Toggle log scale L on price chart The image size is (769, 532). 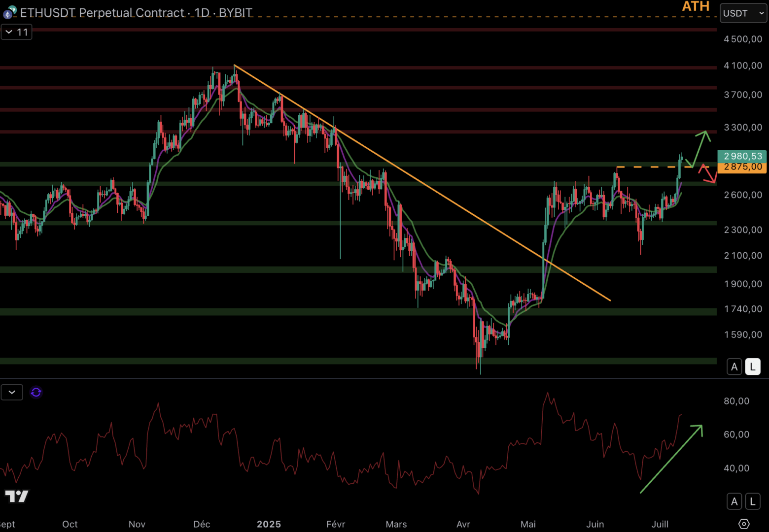click(753, 366)
